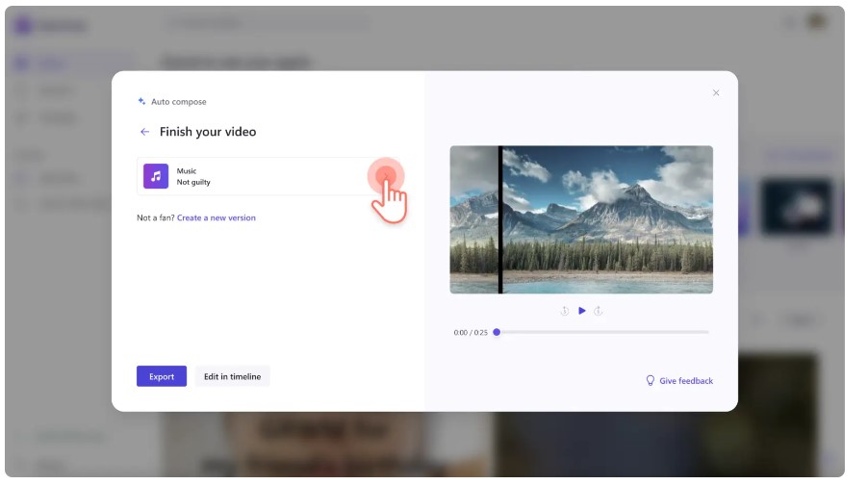
Task: Choose Edit in timeline
Action: pos(232,376)
